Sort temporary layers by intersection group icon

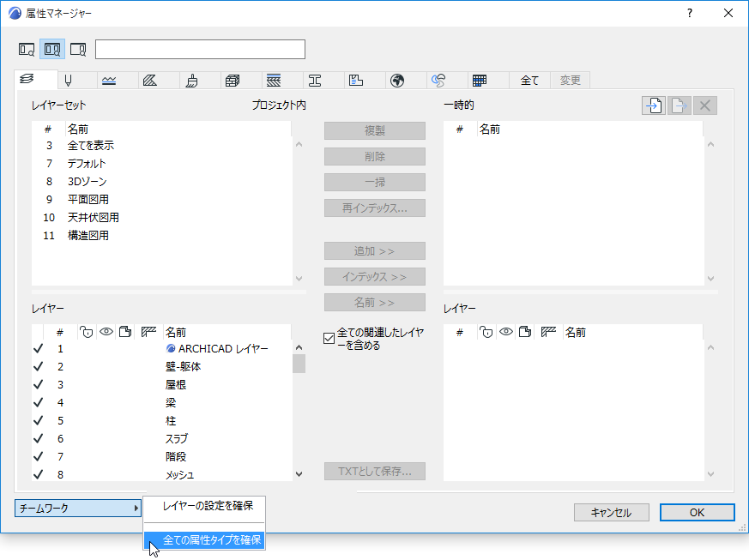pos(548,332)
